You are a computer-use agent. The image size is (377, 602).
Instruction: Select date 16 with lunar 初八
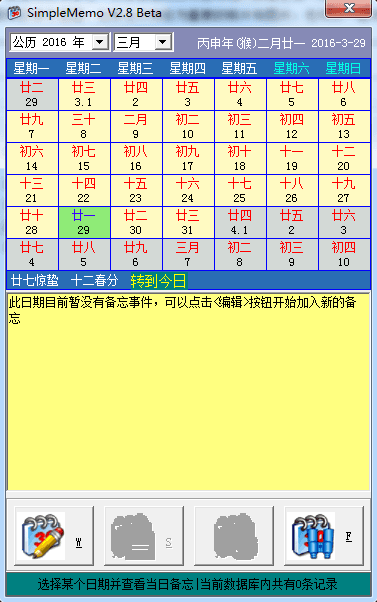click(x=136, y=159)
